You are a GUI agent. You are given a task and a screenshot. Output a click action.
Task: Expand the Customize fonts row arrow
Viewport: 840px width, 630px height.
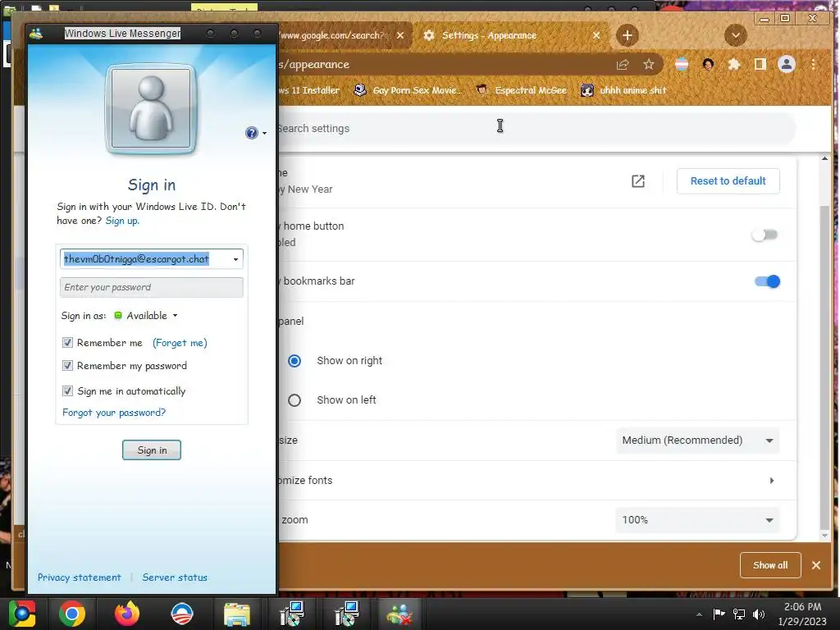(771, 481)
